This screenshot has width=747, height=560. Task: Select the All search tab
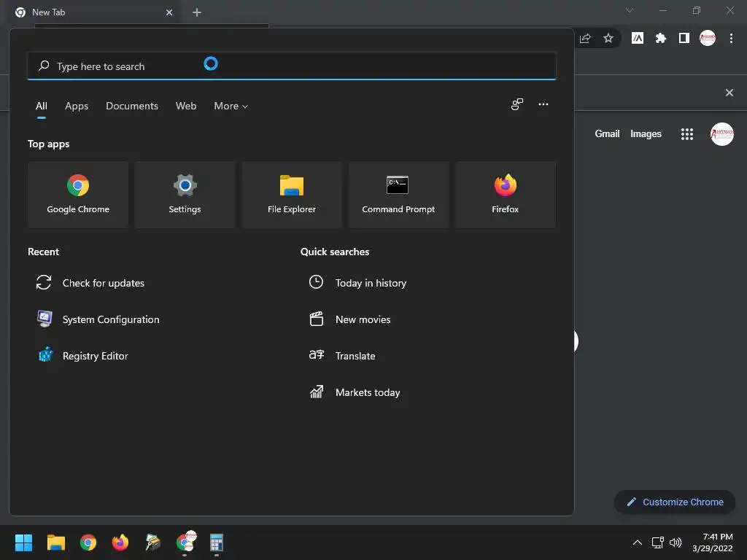click(42, 106)
